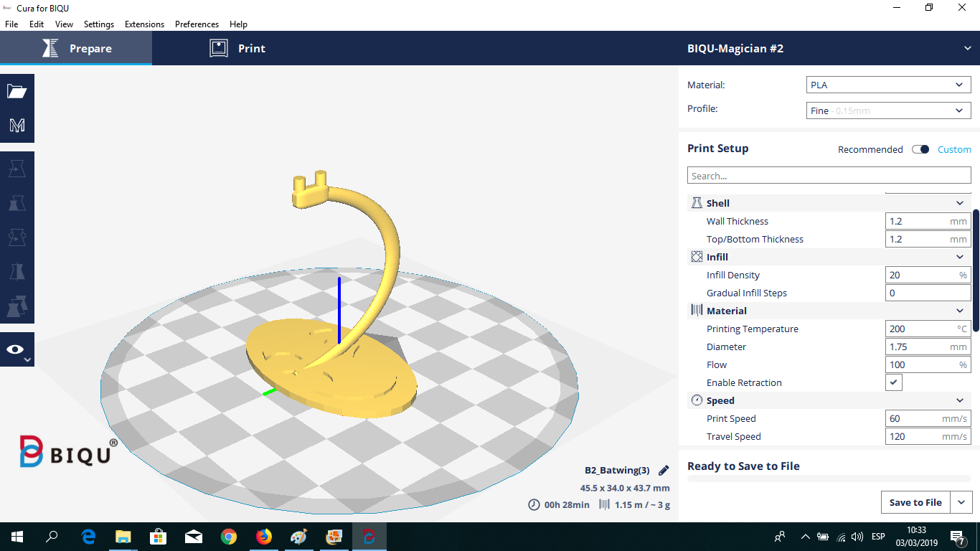Click the Diameter value field
The height and width of the screenshot is (551, 980).
928,347
